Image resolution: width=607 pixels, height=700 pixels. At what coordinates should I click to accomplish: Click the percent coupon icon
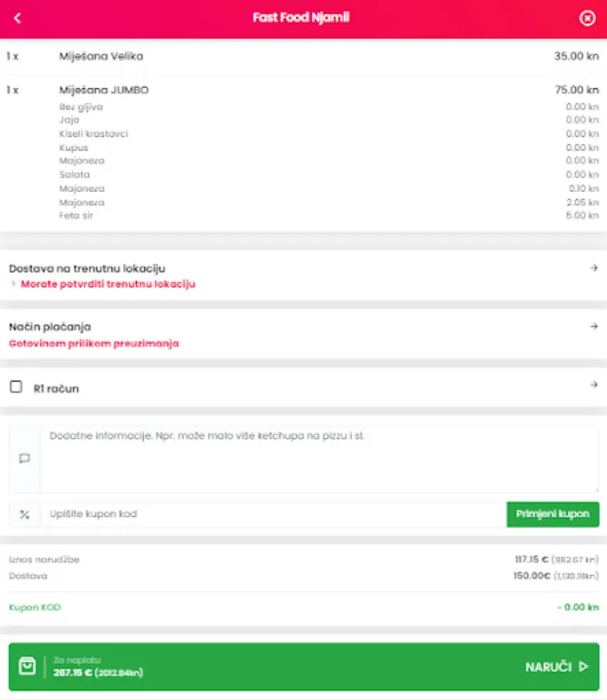(x=24, y=514)
